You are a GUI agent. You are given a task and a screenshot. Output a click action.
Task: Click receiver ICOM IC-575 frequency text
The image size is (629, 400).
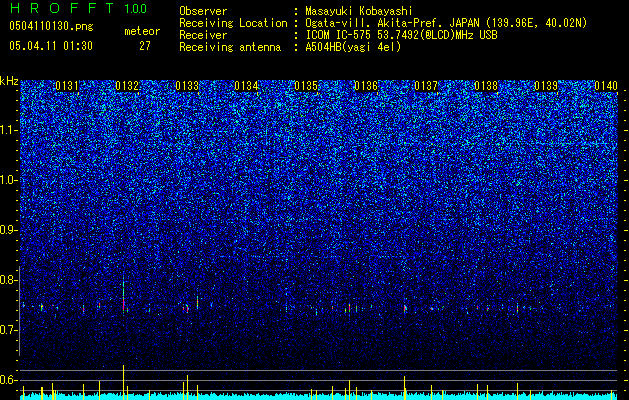click(401, 35)
